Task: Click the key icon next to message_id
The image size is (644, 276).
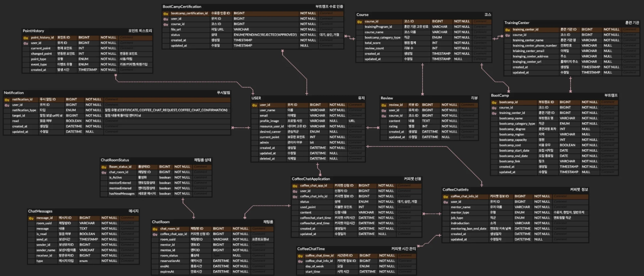Action: [x=31, y=218]
